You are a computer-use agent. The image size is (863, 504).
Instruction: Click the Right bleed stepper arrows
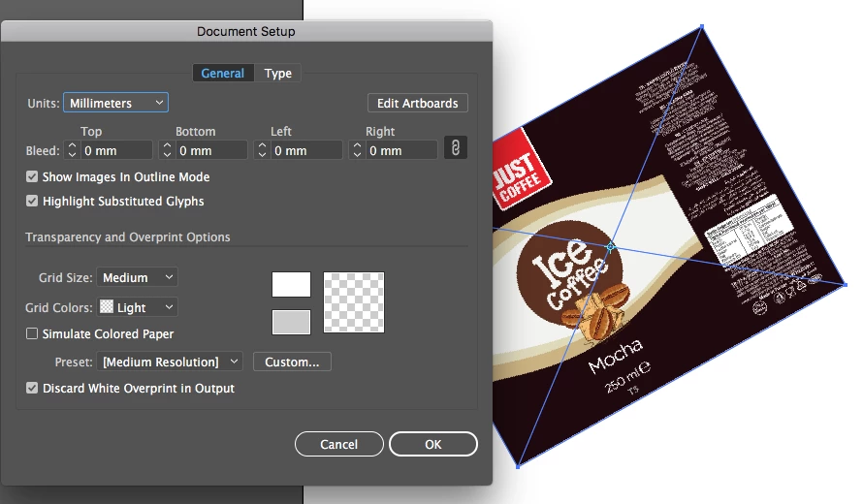point(357,150)
